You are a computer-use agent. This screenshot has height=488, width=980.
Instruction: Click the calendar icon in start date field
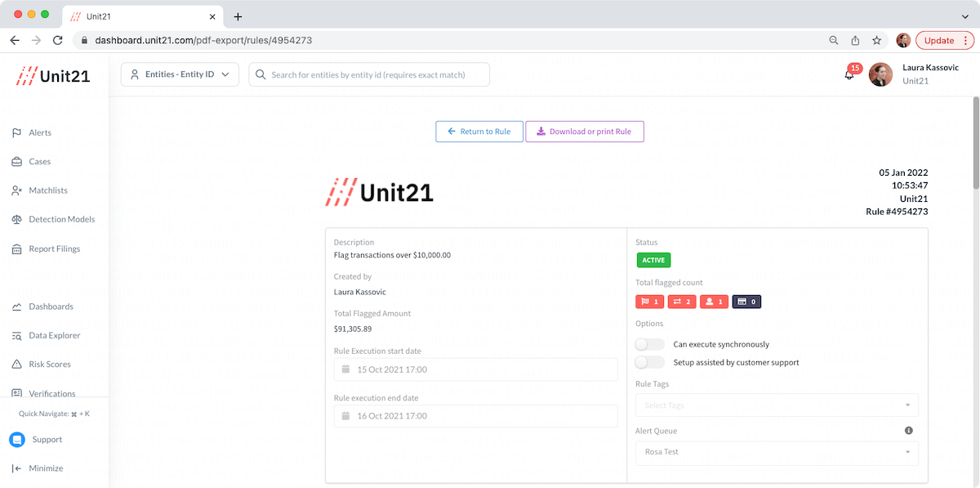(345, 369)
